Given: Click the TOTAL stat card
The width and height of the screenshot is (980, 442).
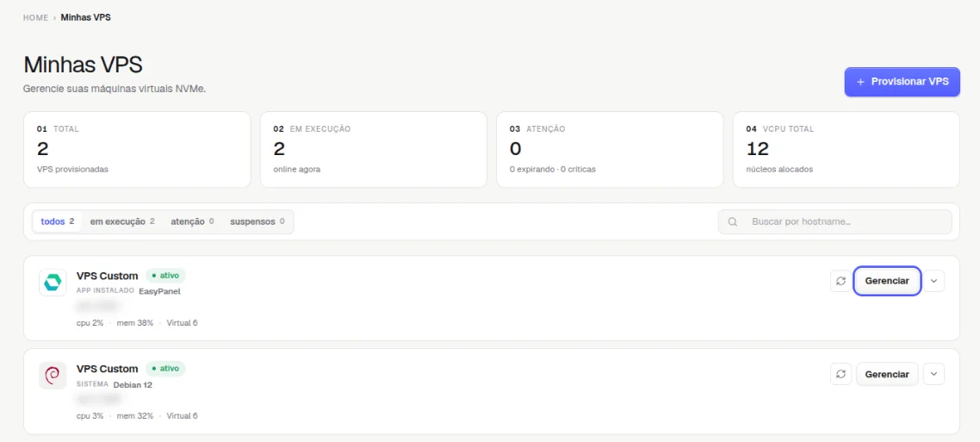Looking at the screenshot, I should [x=137, y=149].
